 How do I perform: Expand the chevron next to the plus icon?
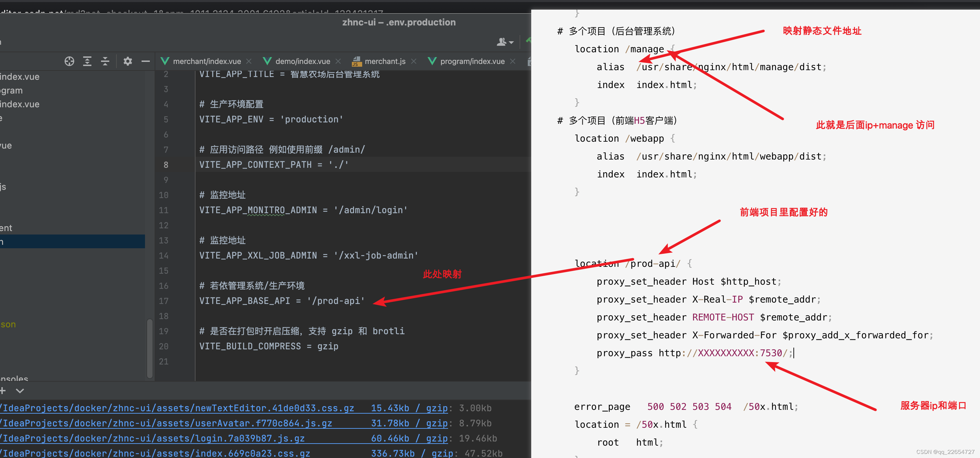(20, 391)
